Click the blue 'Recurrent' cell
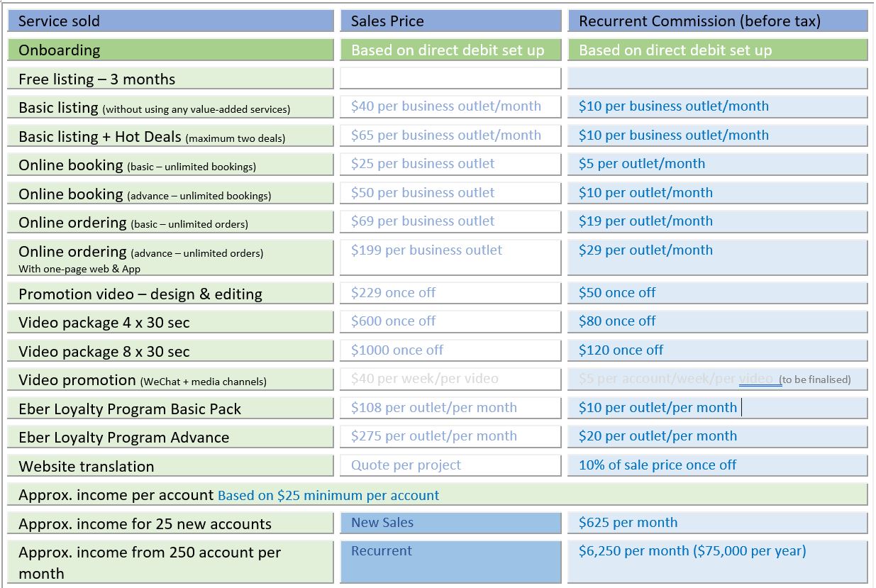Image resolution: width=876 pixels, height=588 pixels. point(450,560)
